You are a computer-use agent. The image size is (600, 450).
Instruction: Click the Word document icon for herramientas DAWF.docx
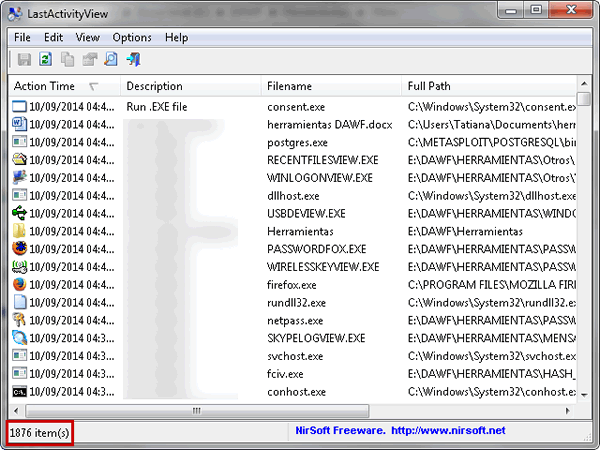tap(19, 124)
